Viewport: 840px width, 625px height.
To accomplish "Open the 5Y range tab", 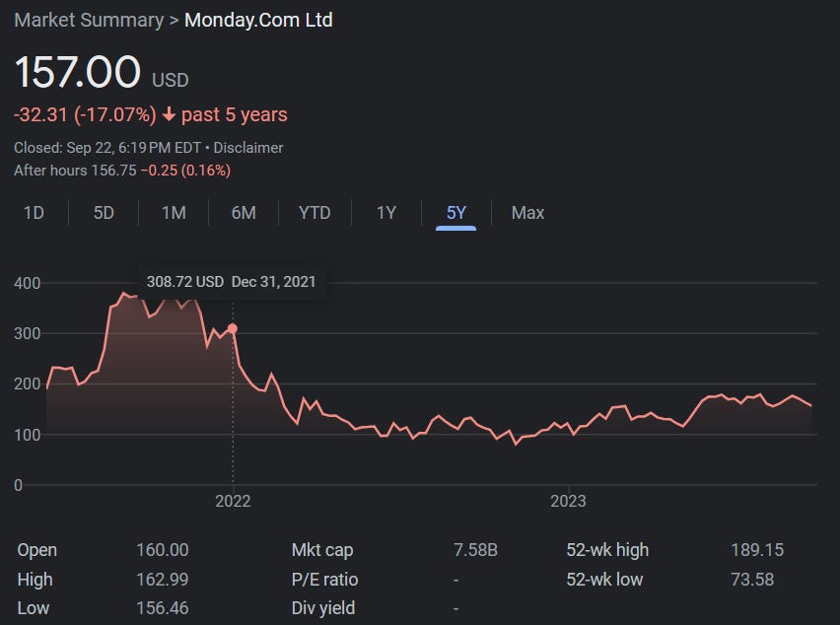I will pos(455,213).
